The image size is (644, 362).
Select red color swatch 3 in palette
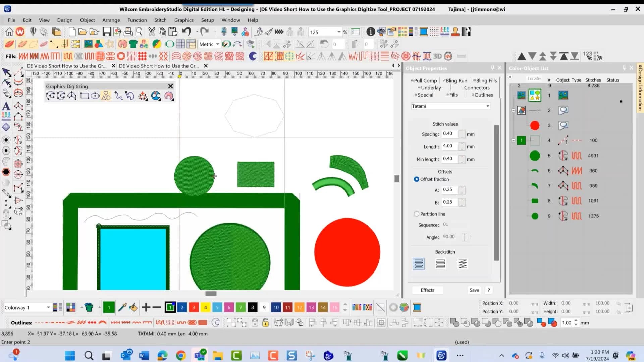pyautogui.click(x=194, y=307)
